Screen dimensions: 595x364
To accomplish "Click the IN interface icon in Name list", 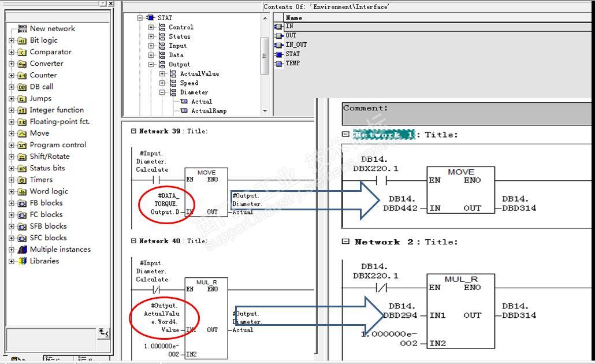I will [x=278, y=26].
